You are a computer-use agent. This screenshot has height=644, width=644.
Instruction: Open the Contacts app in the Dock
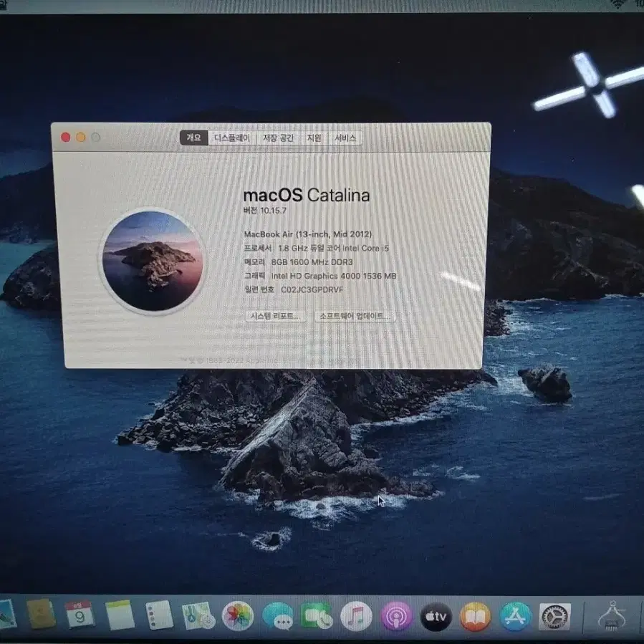[x=41, y=614]
